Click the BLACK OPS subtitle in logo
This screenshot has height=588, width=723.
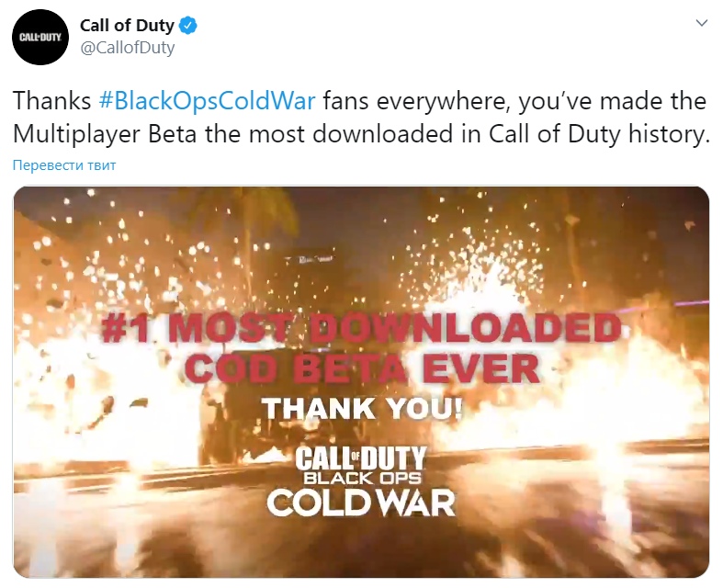362,478
